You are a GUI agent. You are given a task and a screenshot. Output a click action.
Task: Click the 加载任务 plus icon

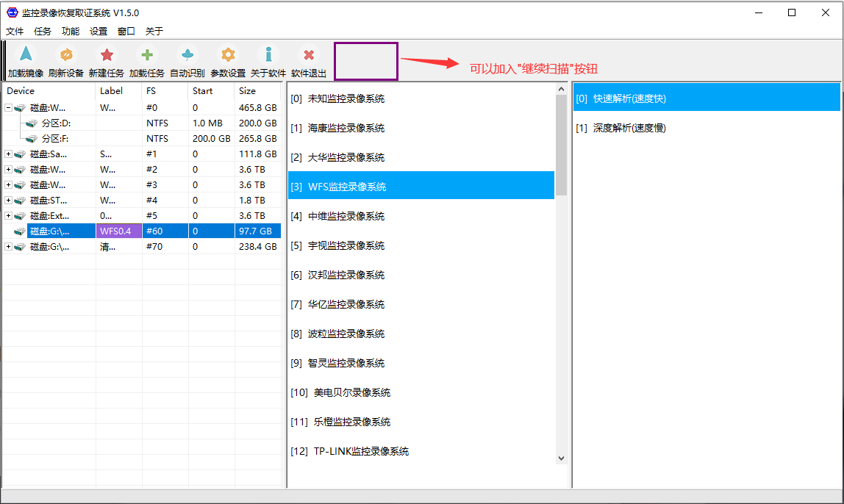point(147,56)
